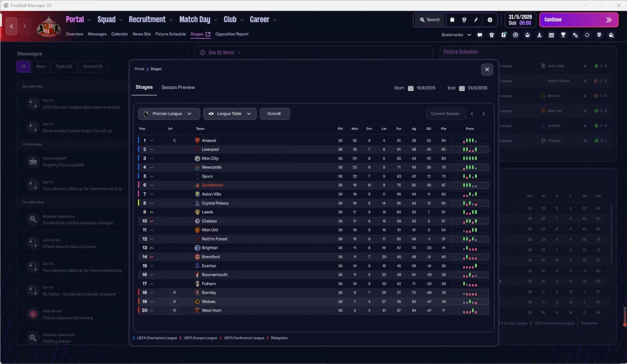Open the shirt bookmark icon
Screen dimensions: 627x364
click(x=491, y=35)
